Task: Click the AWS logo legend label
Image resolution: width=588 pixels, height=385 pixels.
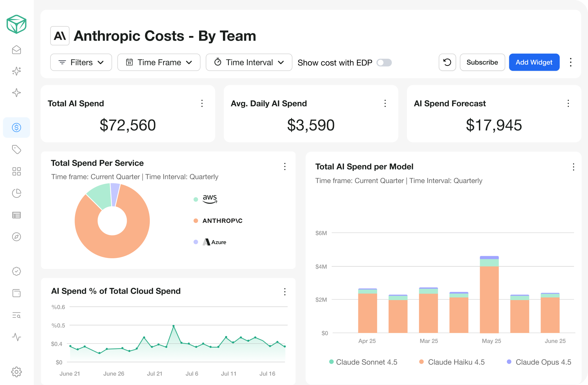Action: coord(210,199)
